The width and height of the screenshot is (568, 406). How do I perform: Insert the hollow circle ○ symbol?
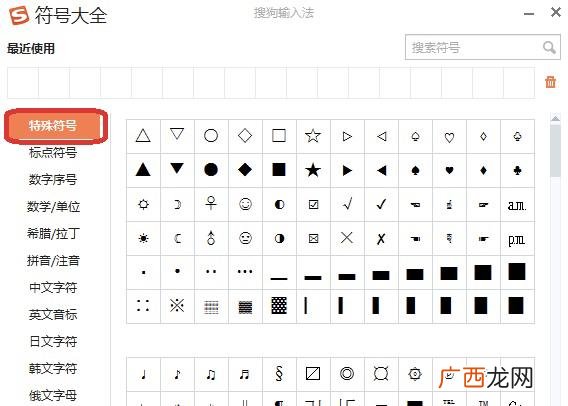211,136
